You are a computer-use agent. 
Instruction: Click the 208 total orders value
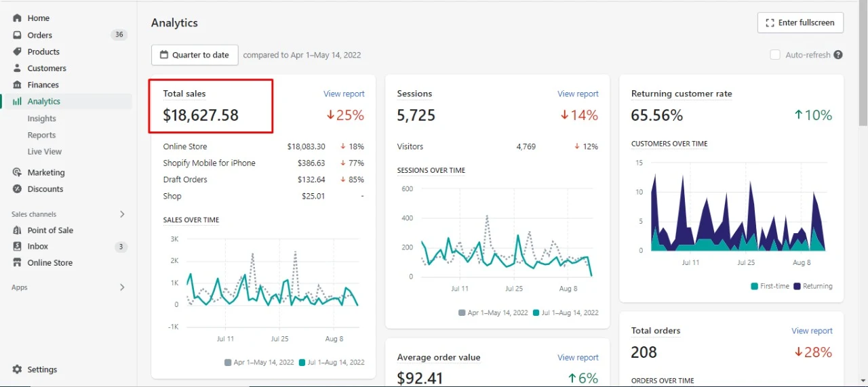point(644,352)
